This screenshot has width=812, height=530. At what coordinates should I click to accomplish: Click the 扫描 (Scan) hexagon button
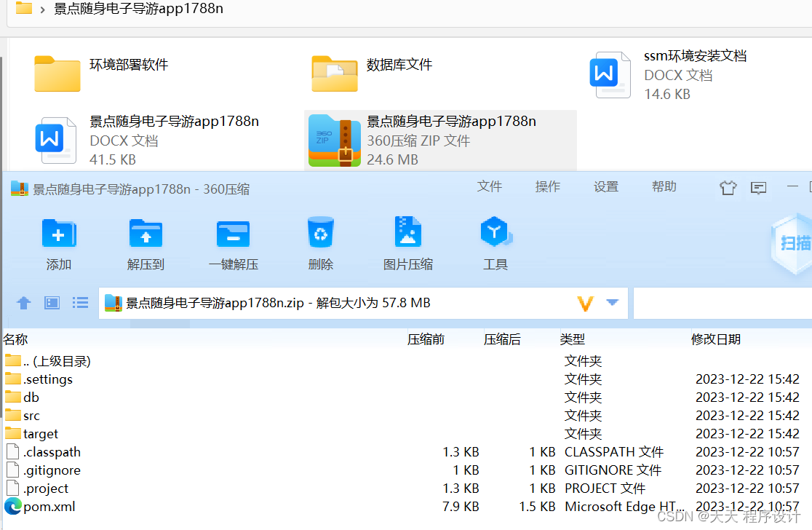(792, 243)
